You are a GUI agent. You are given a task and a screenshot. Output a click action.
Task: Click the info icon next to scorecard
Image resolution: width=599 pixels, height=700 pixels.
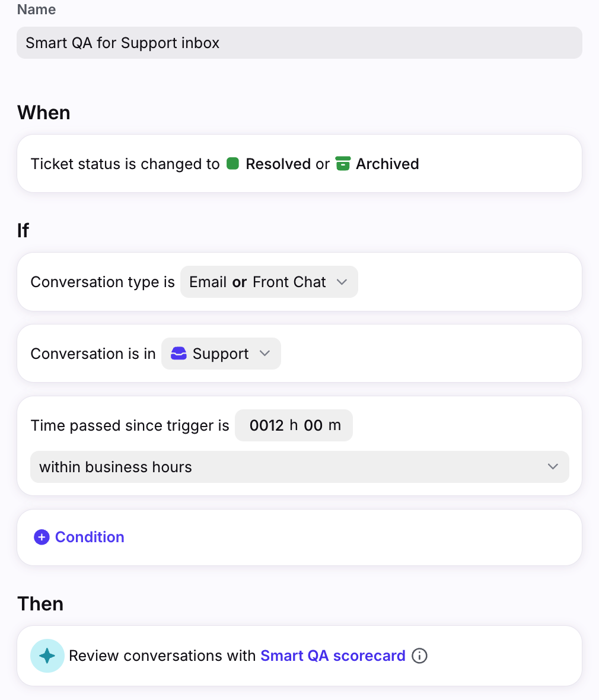click(419, 656)
